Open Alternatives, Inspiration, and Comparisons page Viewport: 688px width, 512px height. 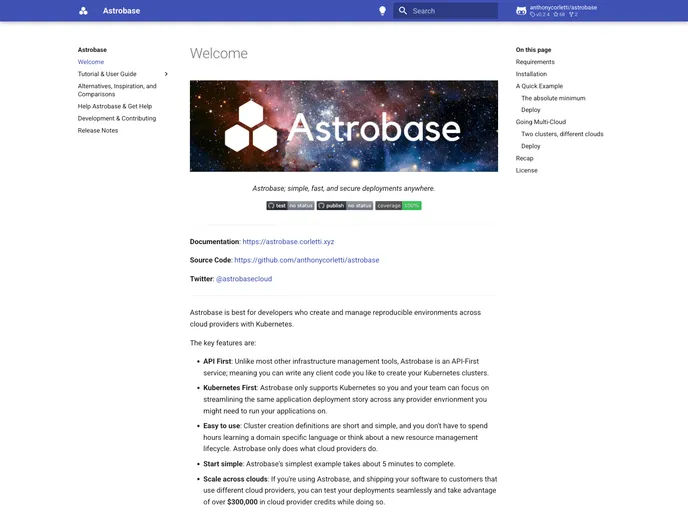tap(117, 90)
